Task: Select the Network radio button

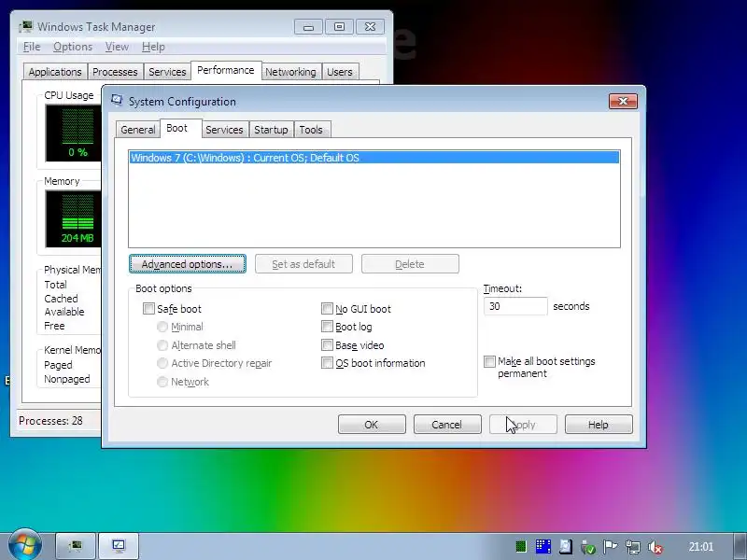Action: (x=162, y=382)
